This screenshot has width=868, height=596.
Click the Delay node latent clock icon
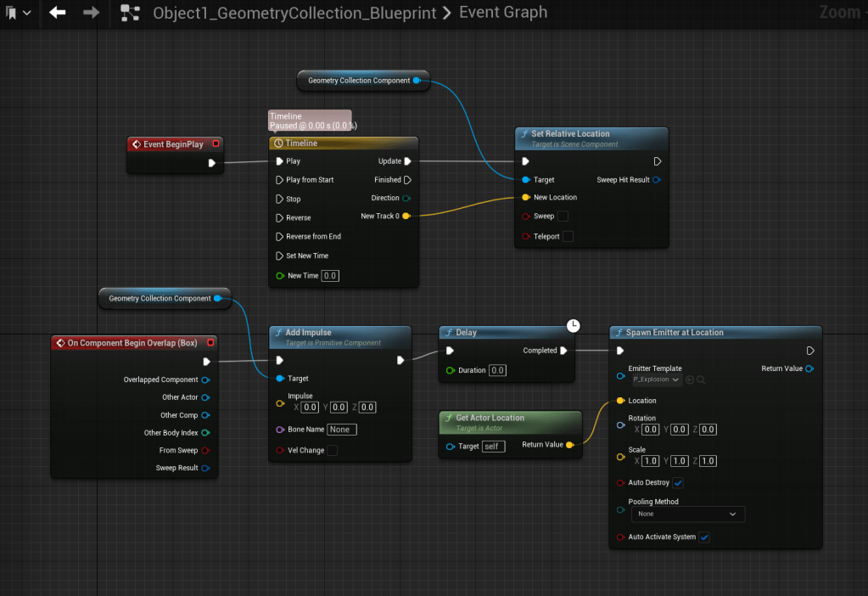[x=574, y=325]
